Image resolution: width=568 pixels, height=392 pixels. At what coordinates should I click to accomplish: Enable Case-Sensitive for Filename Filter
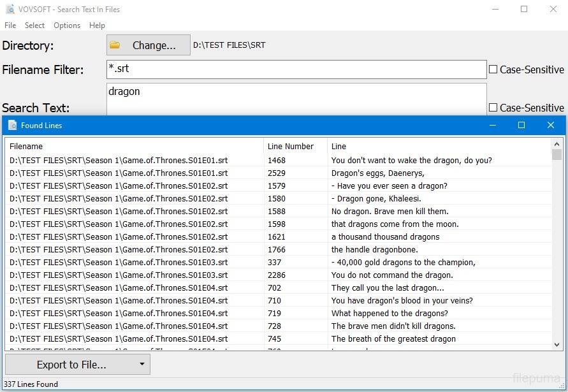[x=493, y=69]
